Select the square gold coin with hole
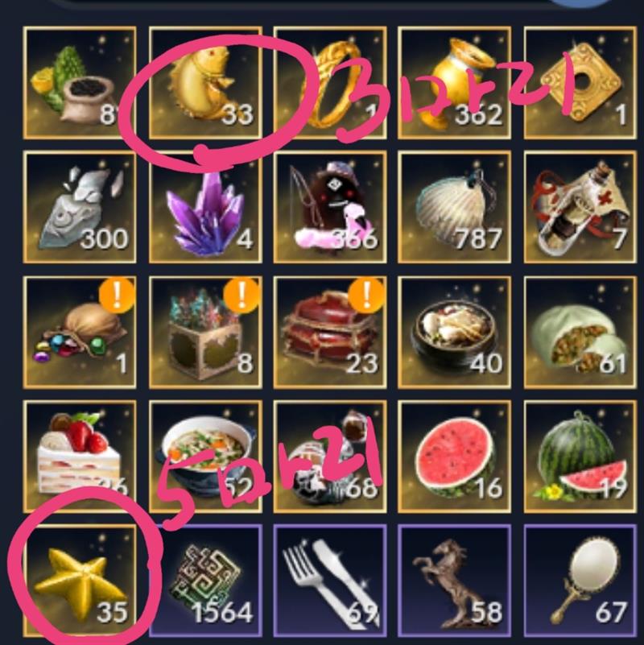644x645 pixels. coord(580,83)
